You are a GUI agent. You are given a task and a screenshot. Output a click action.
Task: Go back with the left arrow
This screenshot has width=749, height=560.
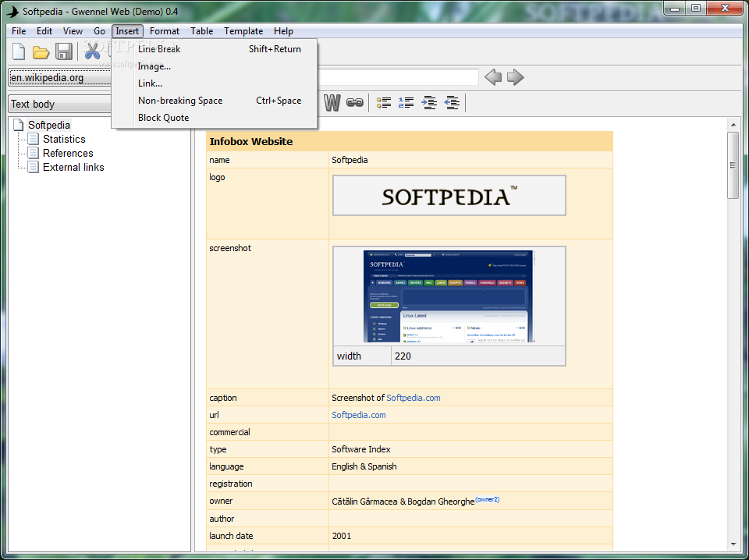(493, 77)
